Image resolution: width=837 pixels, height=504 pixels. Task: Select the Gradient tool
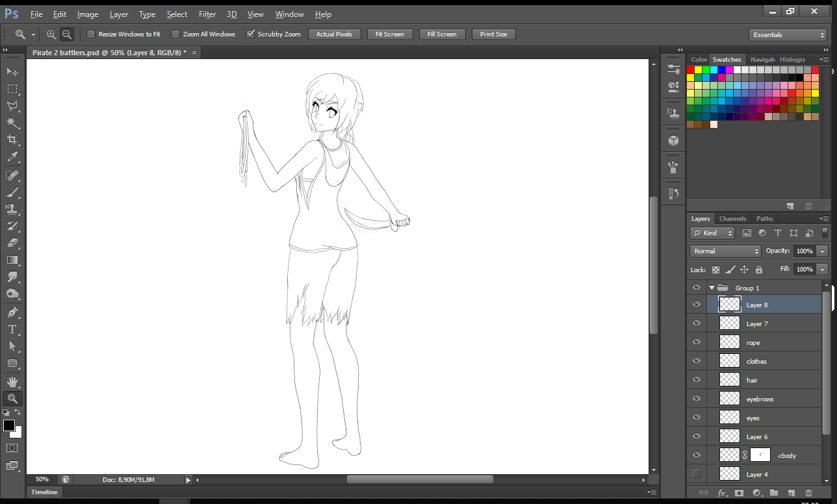point(12,260)
